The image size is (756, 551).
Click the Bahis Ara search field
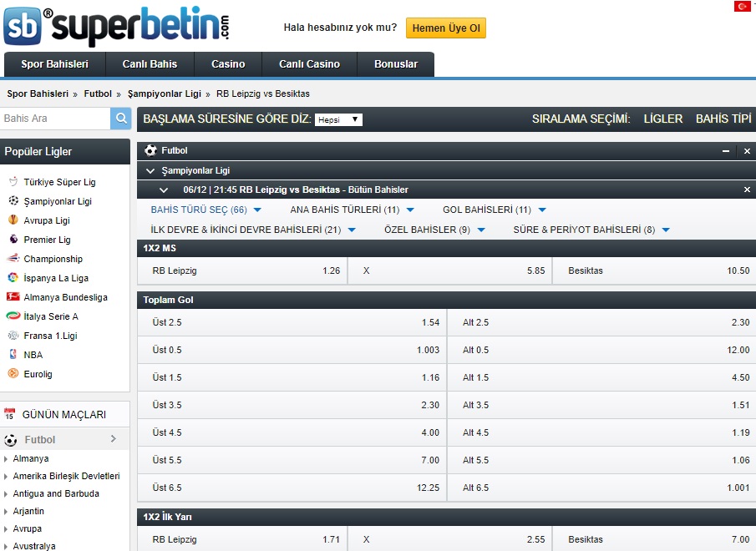point(55,119)
